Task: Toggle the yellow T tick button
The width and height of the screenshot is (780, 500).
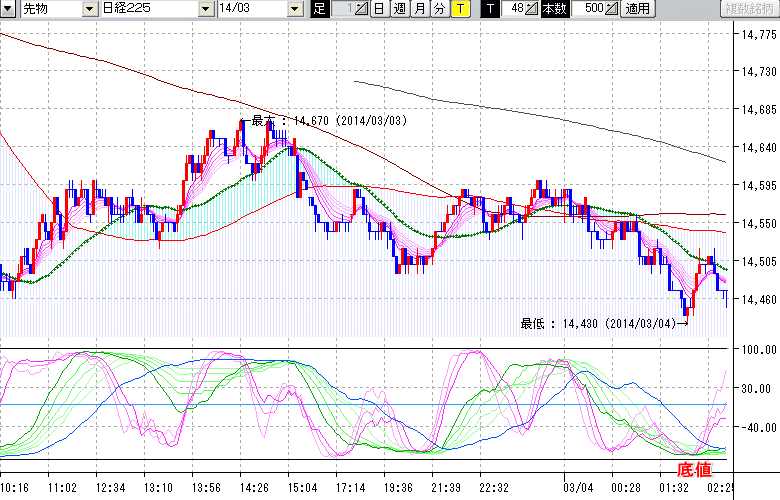Action: pyautogui.click(x=459, y=9)
